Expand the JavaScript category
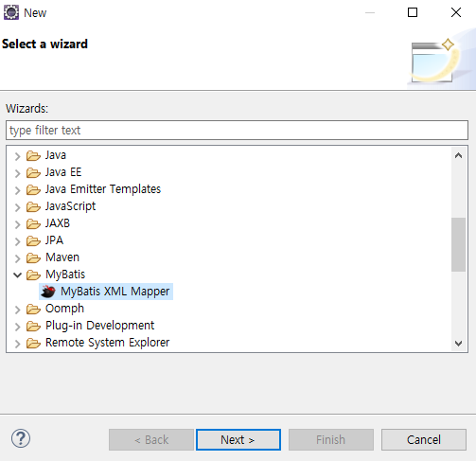476x461 pixels. (18, 207)
